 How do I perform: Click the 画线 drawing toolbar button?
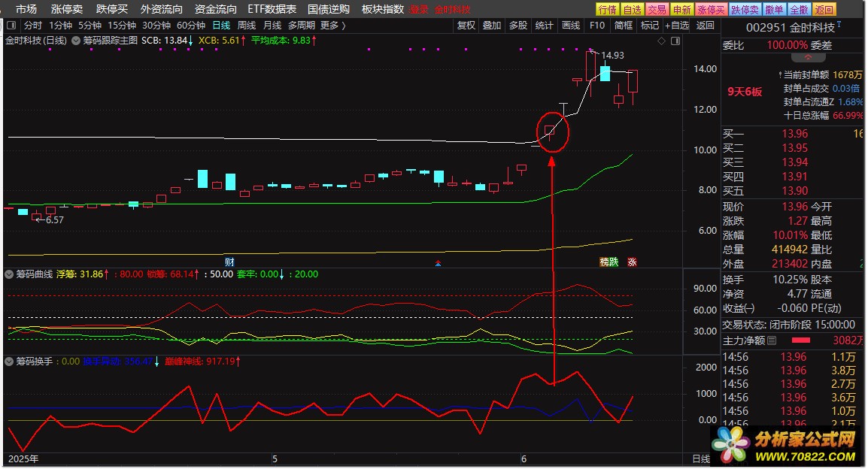[571, 26]
